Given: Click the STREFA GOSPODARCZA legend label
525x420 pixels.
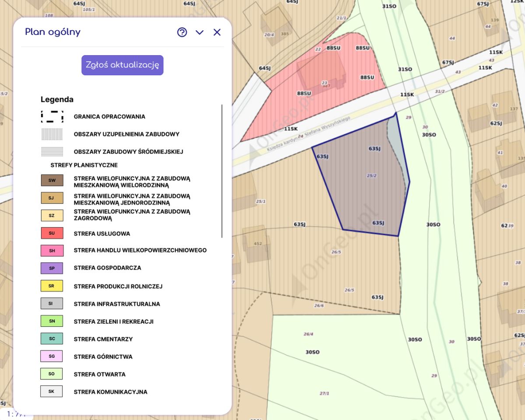Looking at the screenshot, I should pyautogui.click(x=107, y=268).
